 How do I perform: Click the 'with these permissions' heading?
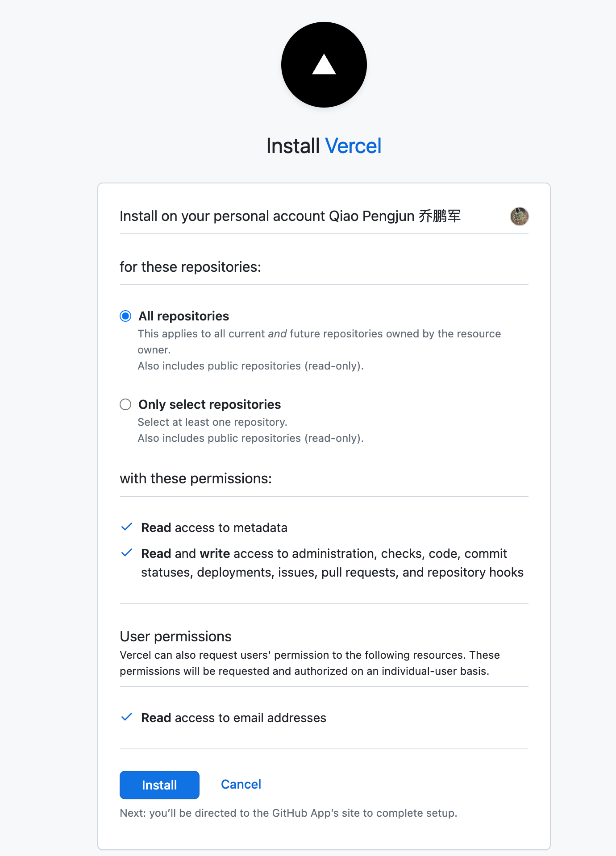point(196,478)
